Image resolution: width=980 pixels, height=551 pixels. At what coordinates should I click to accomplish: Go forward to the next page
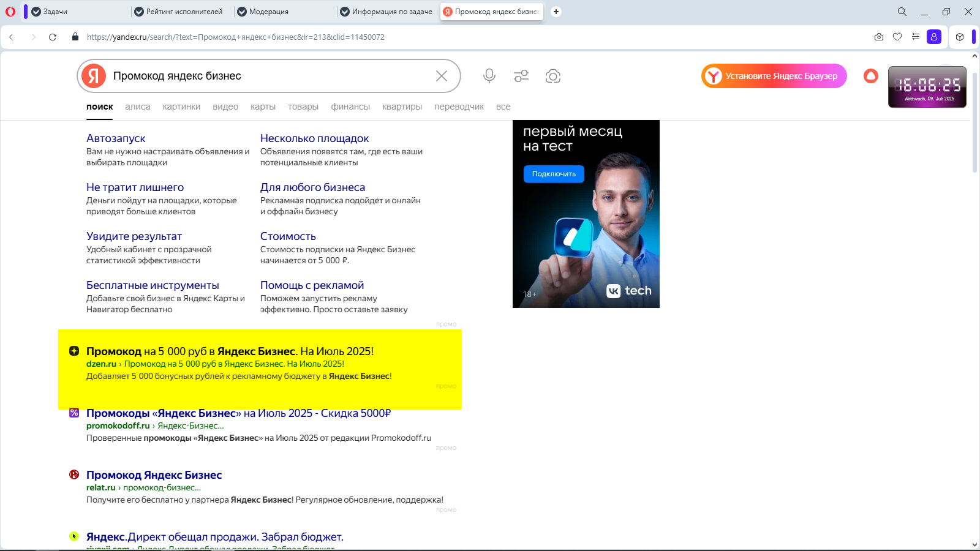33,37
